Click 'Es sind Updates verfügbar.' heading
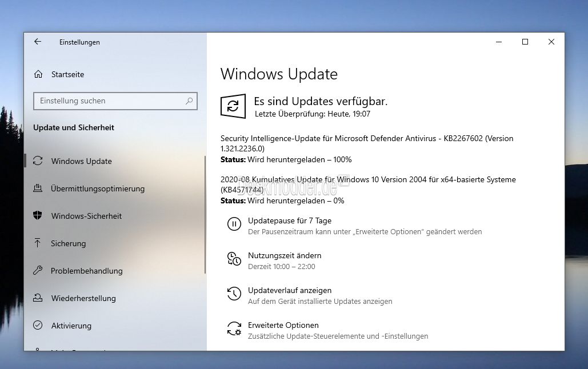The width and height of the screenshot is (588, 369). coord(321,101)
